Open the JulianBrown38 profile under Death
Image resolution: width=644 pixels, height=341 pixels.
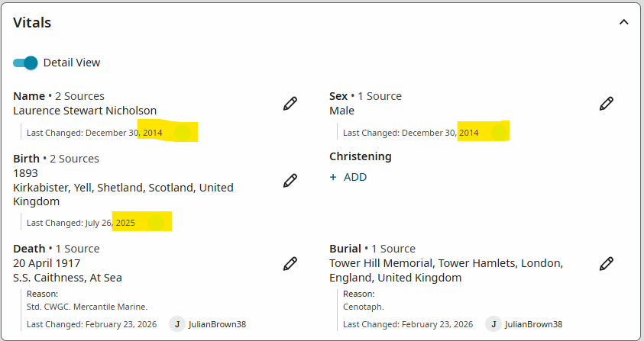click(x=217, y=324)
